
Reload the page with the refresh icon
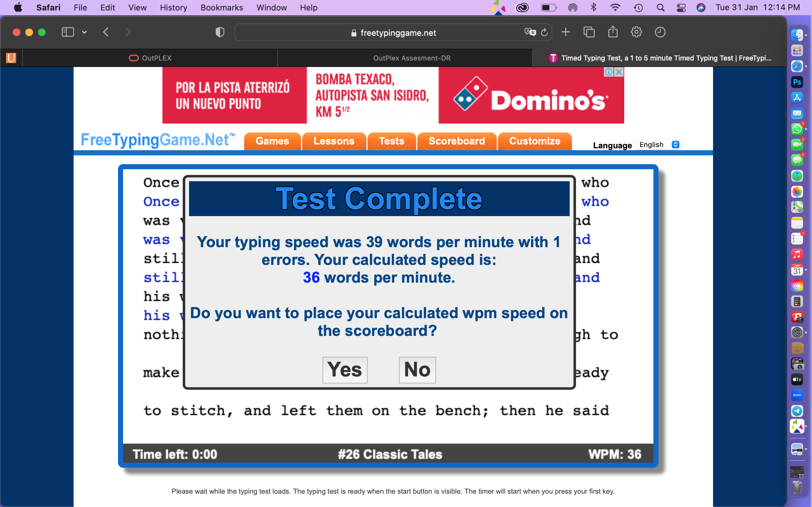point(544,32)
